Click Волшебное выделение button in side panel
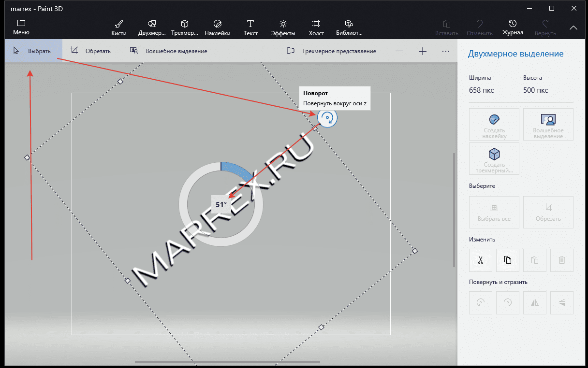588x368 pixels. pos(548,125)
